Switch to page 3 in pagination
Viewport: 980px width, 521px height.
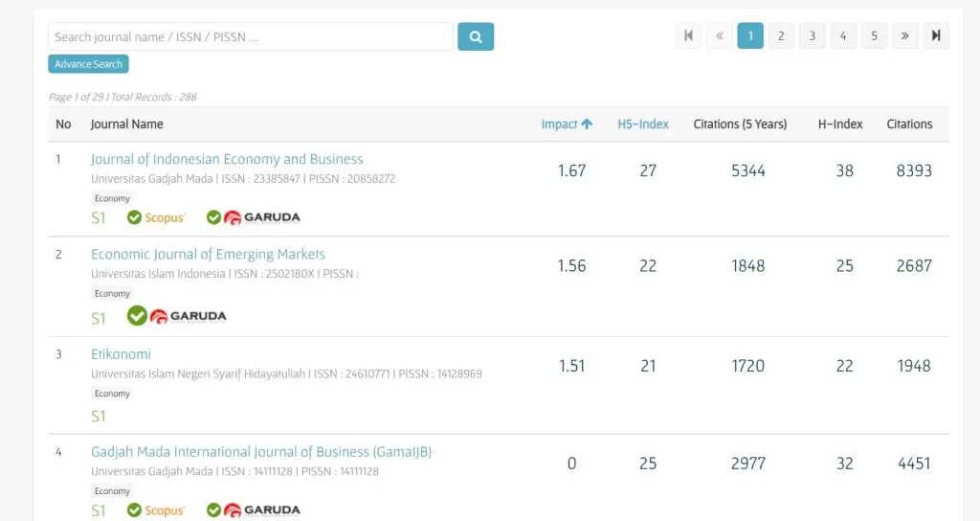(812, 36)
